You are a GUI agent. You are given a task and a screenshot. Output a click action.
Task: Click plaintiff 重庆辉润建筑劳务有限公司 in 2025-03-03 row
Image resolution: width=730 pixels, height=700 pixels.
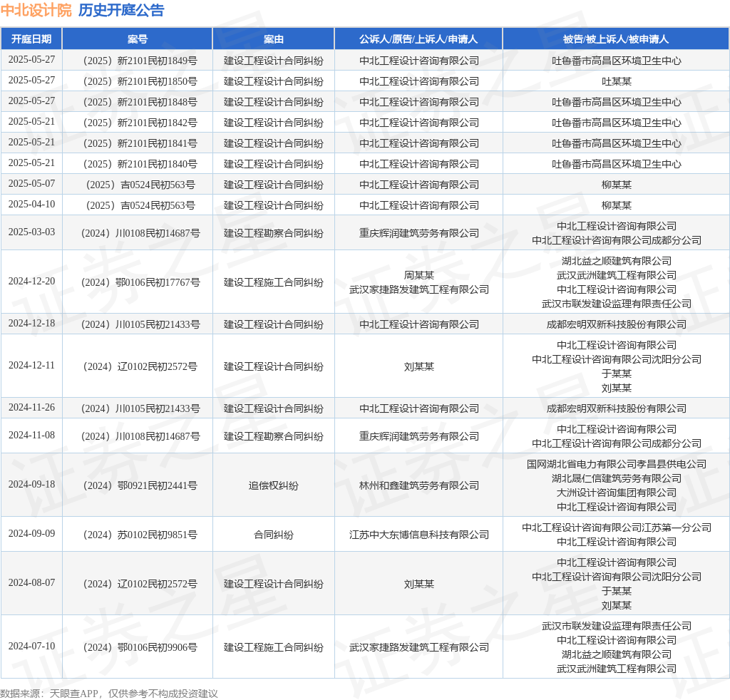(418, 233)
